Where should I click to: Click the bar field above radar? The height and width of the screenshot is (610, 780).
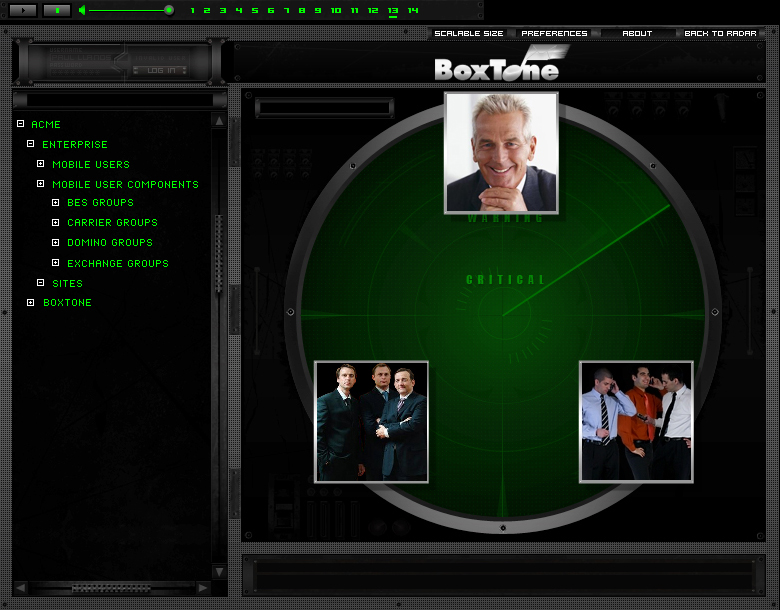[x=324, y=107]
